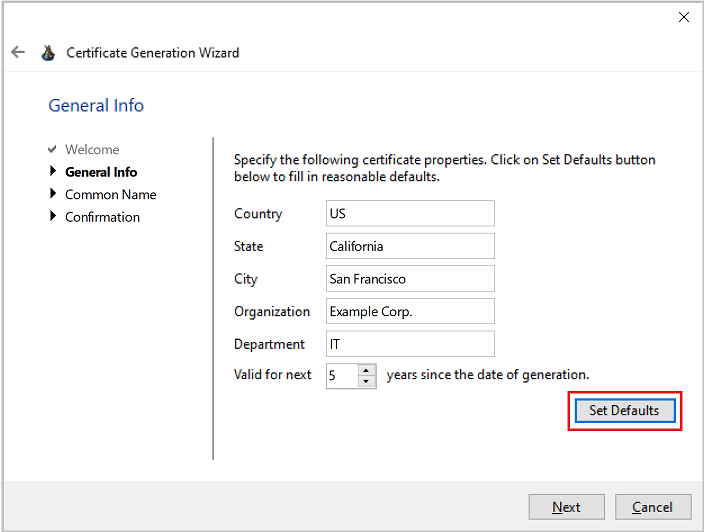The height and width of the screenshot is (532, 704).
Task: Open the Common Name step
Action: pos(110,194)
